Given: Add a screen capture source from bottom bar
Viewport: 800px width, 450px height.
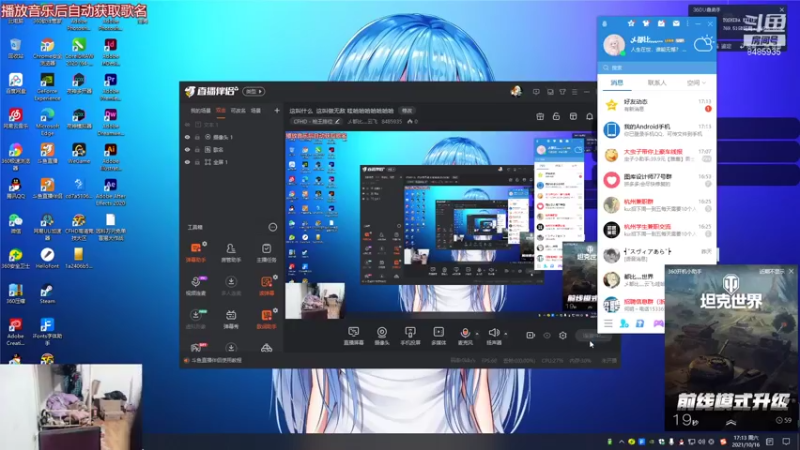Looking at the screenshot, I should 353,336.
